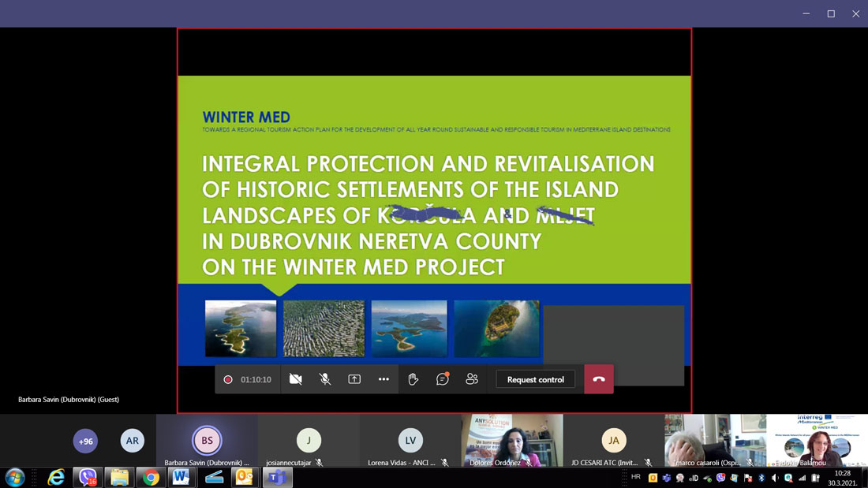Unmute the microphone in the call toolbar
The image size is (868, 488).
[325, 379]
